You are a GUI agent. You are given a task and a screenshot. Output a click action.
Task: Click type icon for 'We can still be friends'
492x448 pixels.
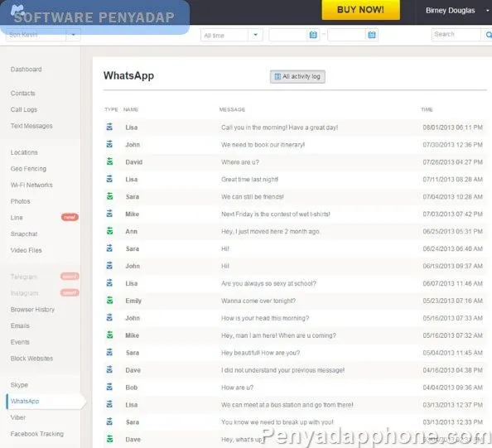(109, 196)
